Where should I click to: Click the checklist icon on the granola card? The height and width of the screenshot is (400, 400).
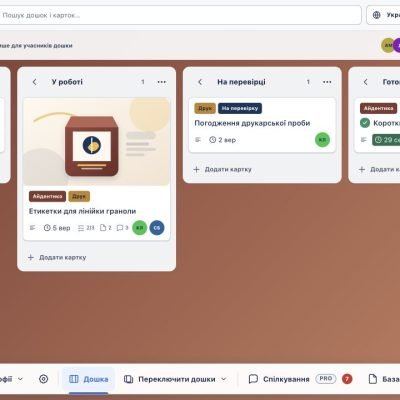81,228
